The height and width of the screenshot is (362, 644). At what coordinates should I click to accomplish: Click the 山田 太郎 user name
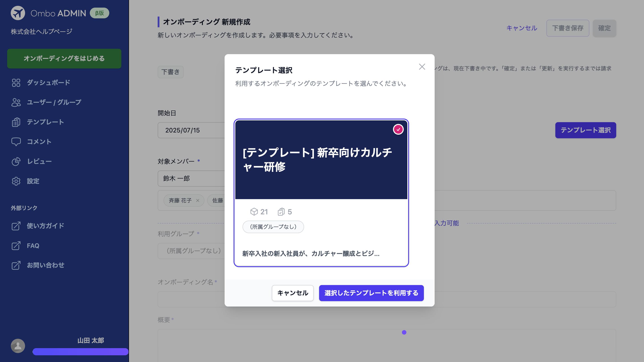pyautogui.click(x=90, y=341)
